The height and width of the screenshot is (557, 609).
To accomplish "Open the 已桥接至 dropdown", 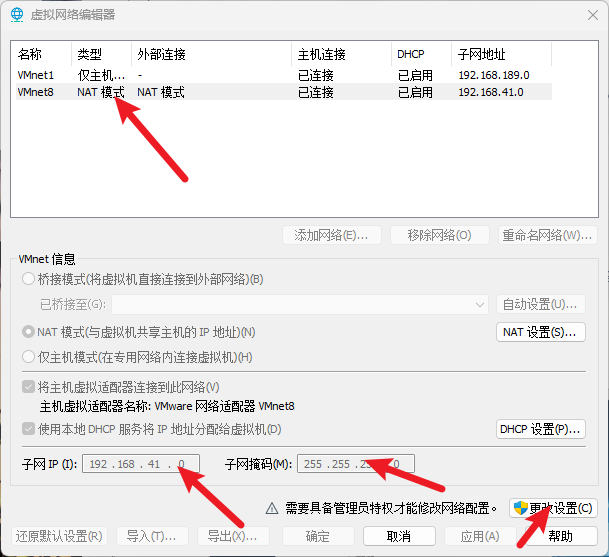I will [x=299, y=304].
